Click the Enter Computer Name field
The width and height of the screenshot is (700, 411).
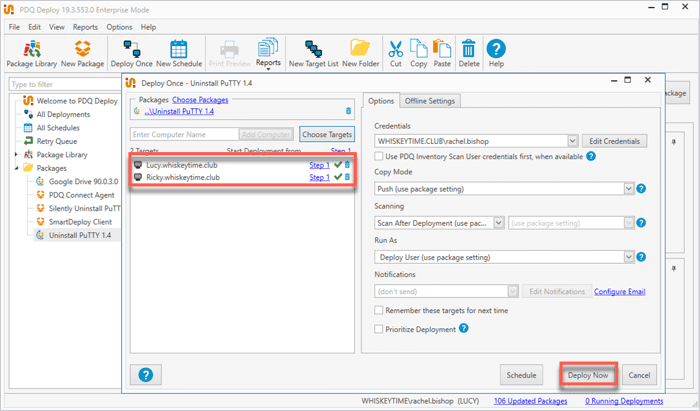click(184, 134)
